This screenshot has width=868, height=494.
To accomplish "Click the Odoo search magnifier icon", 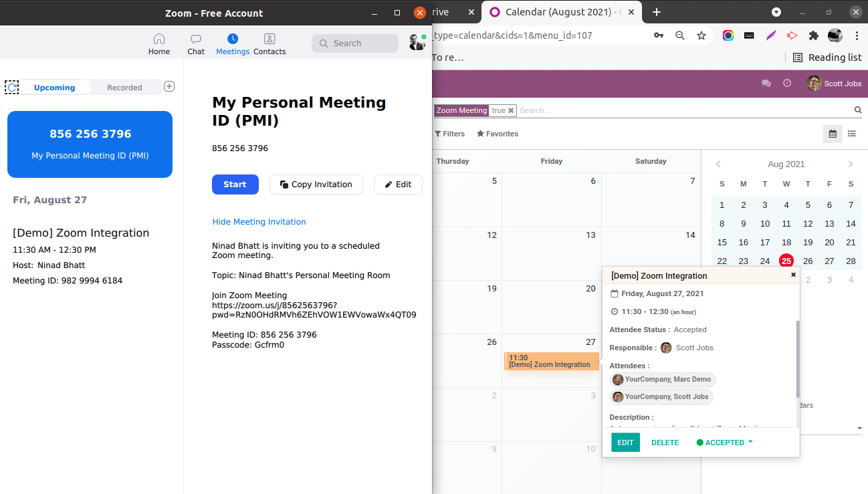I will click(x=858, y=110).
